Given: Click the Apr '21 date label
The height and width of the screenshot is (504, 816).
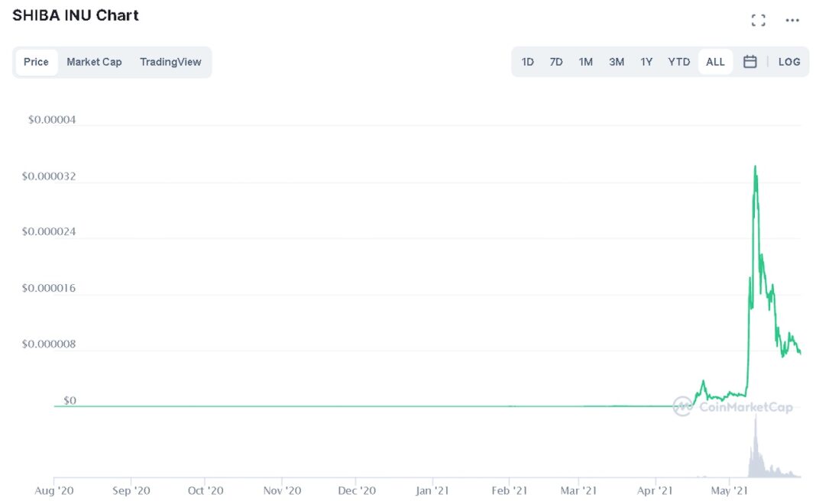Looking at the screenshot, I should 655,490.
